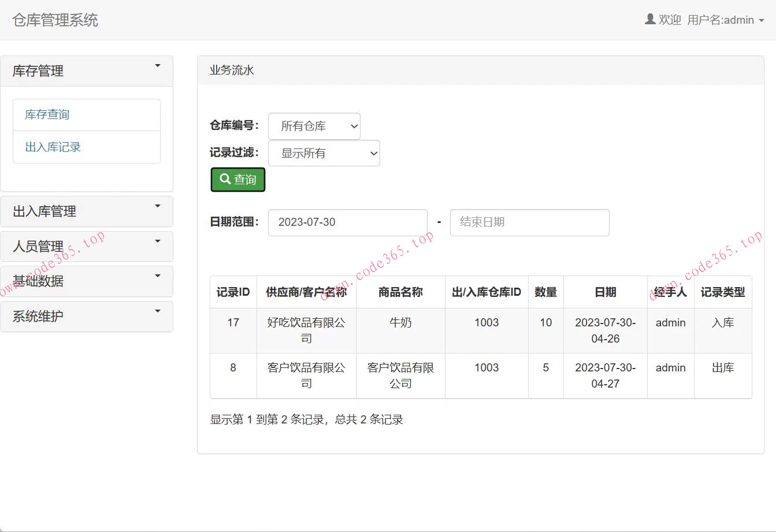Click the user avatar icon beside 欢迎
The image size is (776, 532).
click(650, 20)
